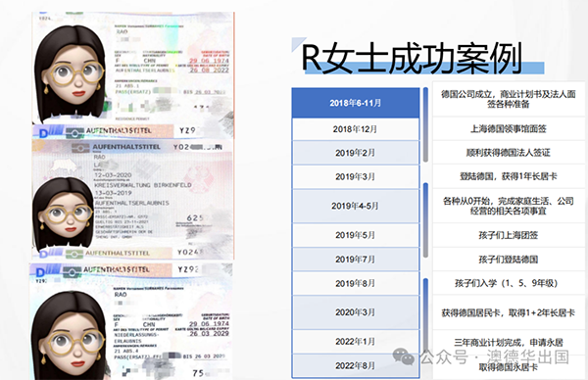
Task: Select the text "三年商业计划完成，申请永居"
Action: pyautogui.click(x=509, y=342)
